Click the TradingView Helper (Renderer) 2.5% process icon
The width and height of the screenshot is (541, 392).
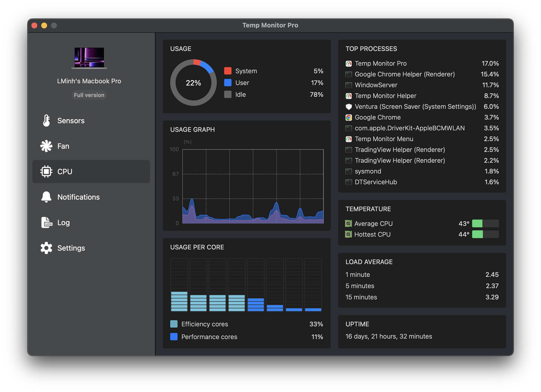coord(348,150)
